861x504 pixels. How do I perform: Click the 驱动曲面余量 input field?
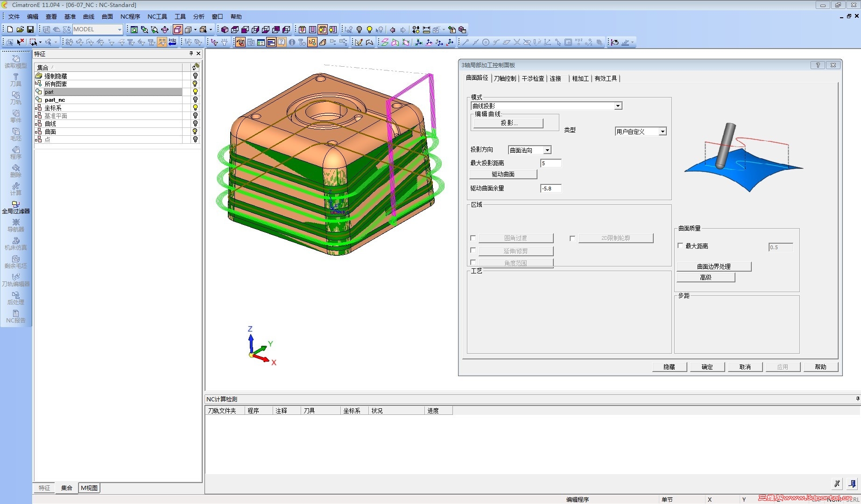tap(550, 189)
